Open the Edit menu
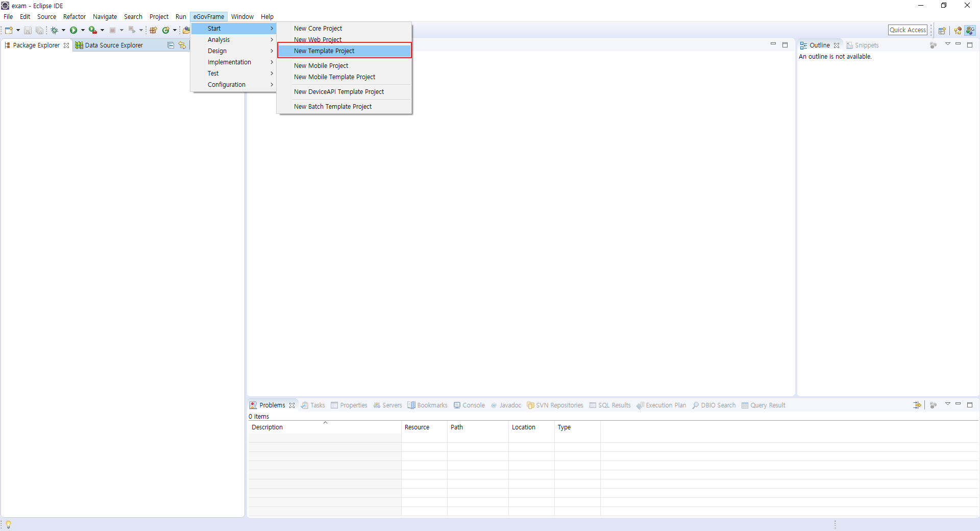This screenshot has width=980, height=531. (x=25, y=17)
